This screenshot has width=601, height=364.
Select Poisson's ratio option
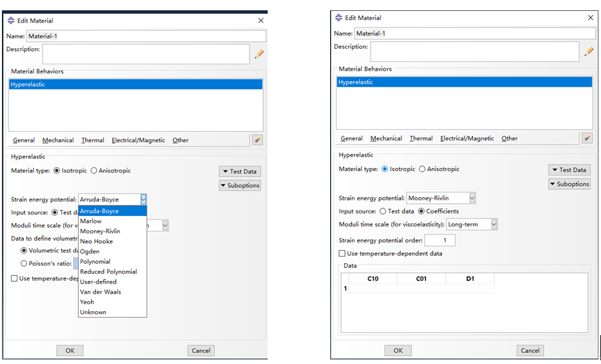[x=24, y=264]
